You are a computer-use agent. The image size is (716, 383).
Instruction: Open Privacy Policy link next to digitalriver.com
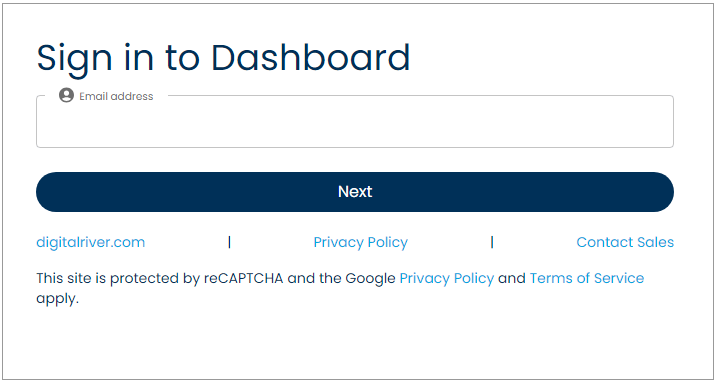click(360, 242)
